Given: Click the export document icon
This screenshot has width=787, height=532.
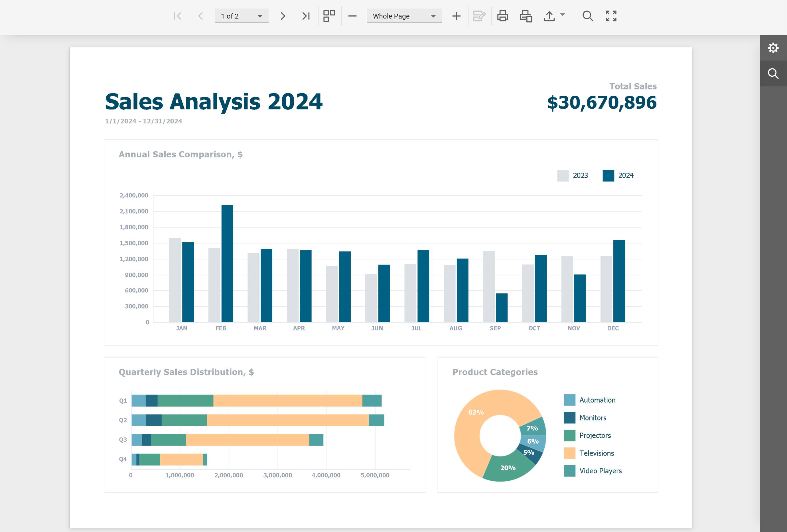Looking at the screenshot, I should click(549, 16).
